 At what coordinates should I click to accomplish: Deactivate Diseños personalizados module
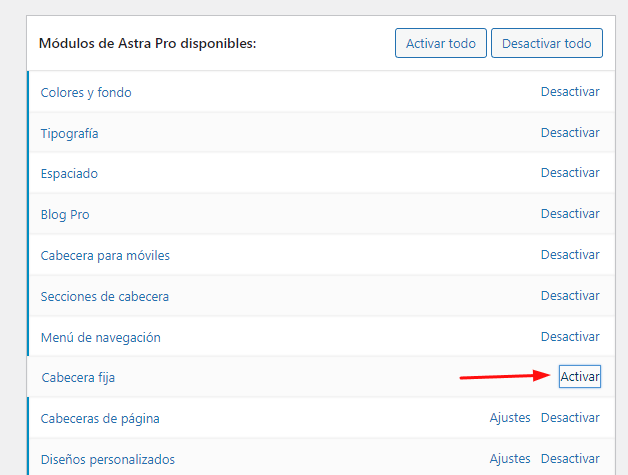(570, 459)
